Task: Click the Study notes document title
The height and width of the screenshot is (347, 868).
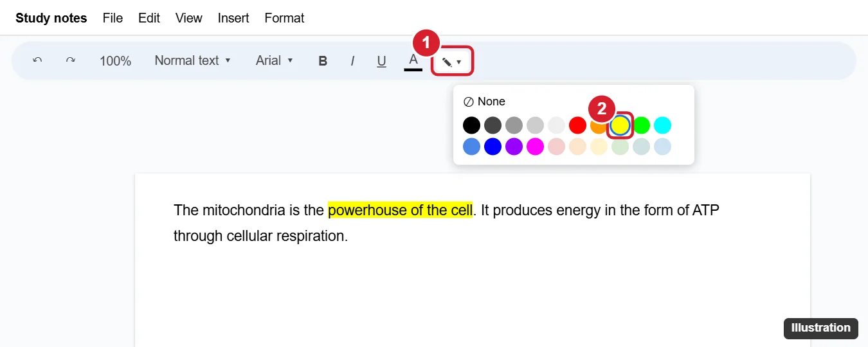Action: 51,18
